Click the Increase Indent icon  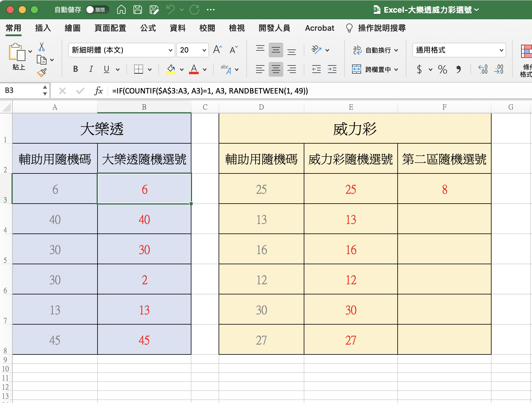[332, 69]
